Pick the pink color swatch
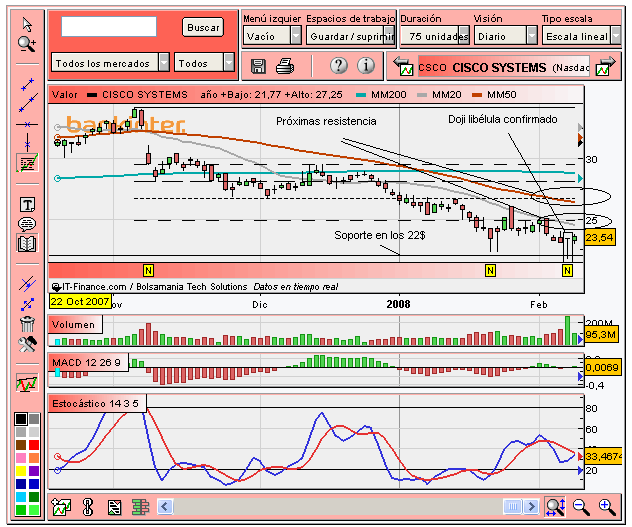The height and width of the screenshot is (527, 632). [21, 458]
